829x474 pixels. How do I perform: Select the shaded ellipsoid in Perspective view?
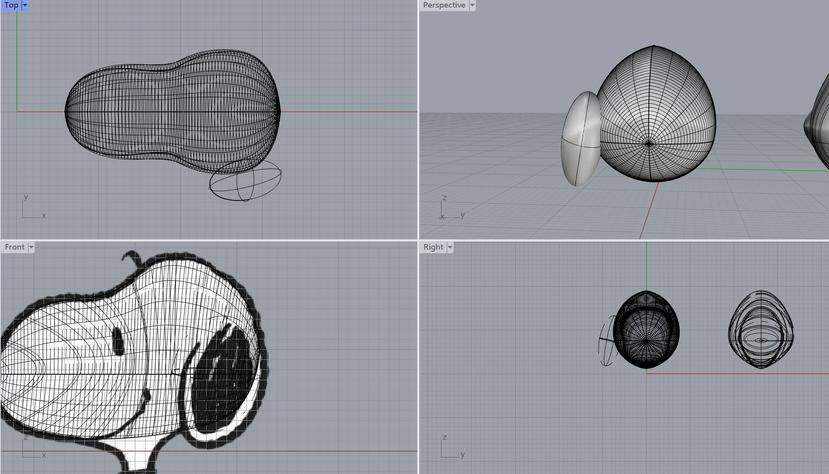(581, 139)
